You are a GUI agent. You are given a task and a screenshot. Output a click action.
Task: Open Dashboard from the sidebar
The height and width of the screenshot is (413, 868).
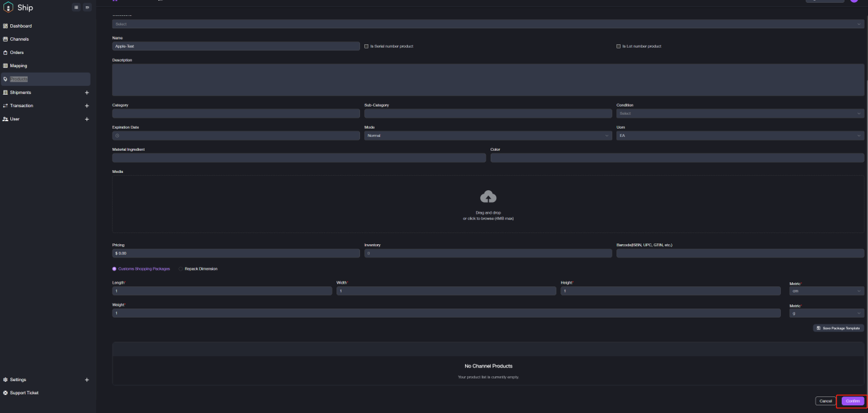pos(21,26)
